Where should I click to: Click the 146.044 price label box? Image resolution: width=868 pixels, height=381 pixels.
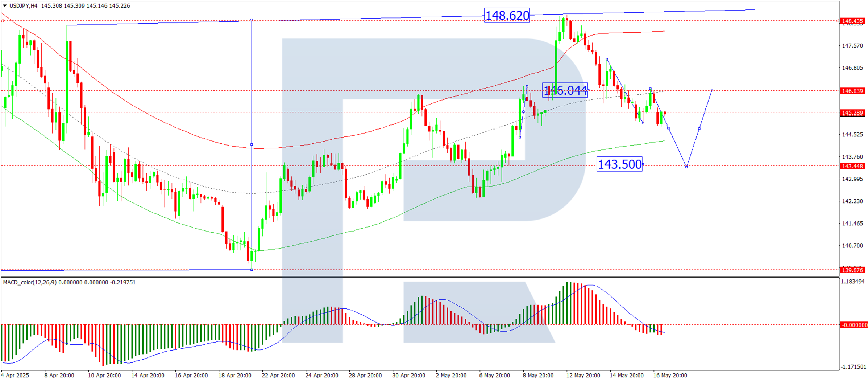click(565, 90)
